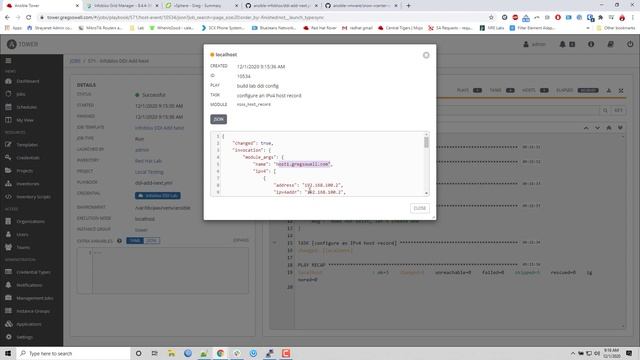Open the Jobs breadcrumb link

pyautogui.click(x=75, y=61)
